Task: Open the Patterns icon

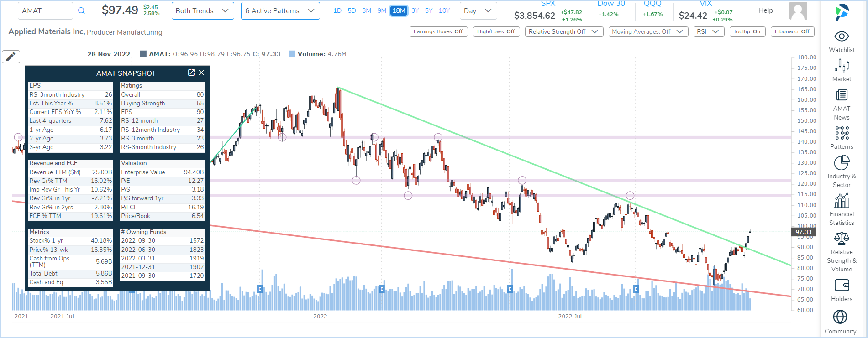Action: 842,133
